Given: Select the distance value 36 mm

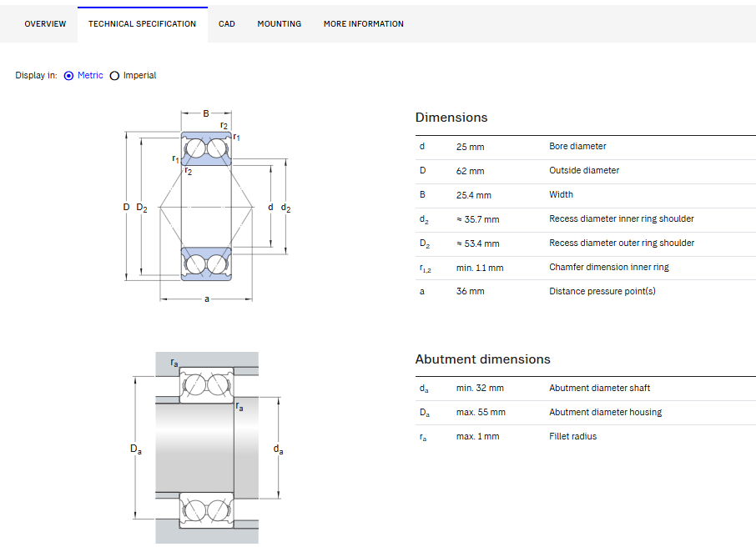Looking at the screenshot, I should pos(470,291).
